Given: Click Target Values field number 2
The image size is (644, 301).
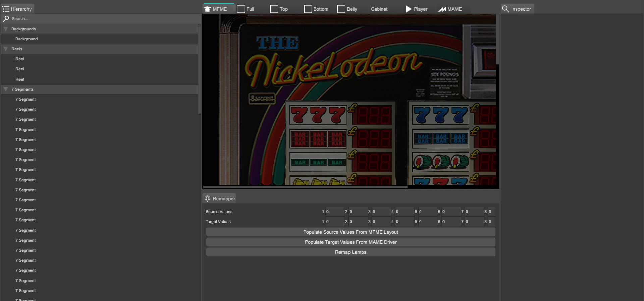Looking at the screenshot, I should [x=358, y=222].
